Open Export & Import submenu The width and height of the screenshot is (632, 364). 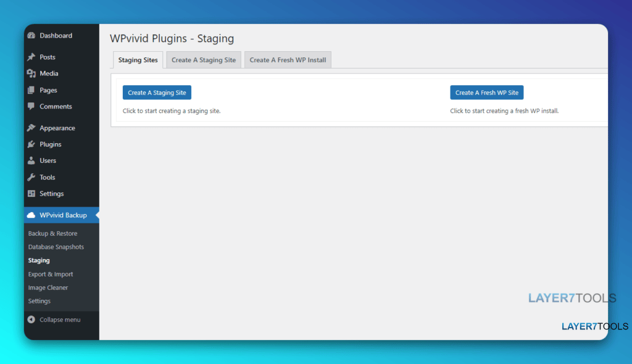pos(51,274)
